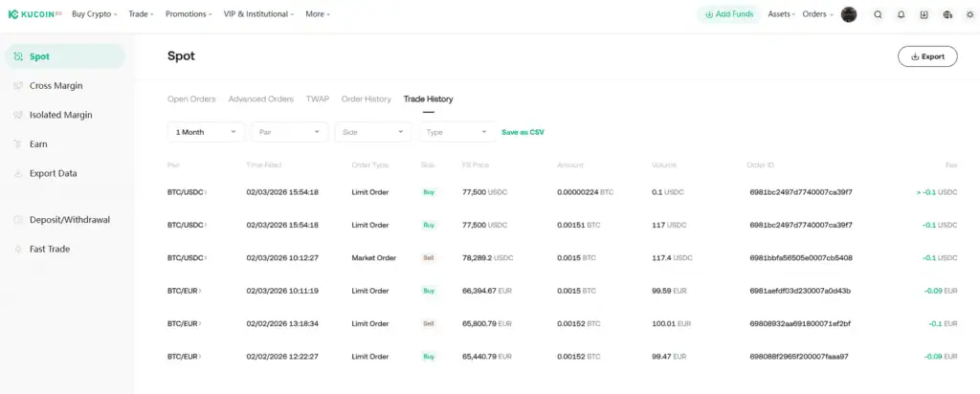Click the app download icon

[924, 14]
